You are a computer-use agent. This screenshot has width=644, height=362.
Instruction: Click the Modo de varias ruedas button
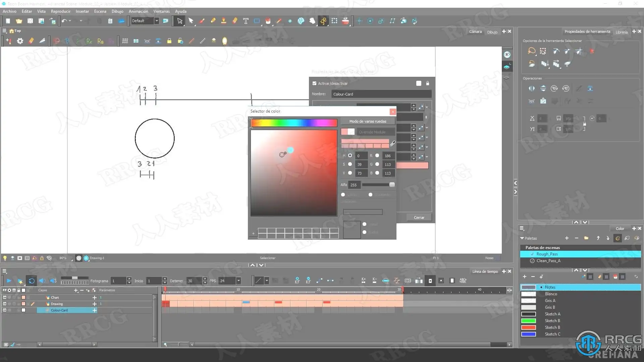click(368, 121)
